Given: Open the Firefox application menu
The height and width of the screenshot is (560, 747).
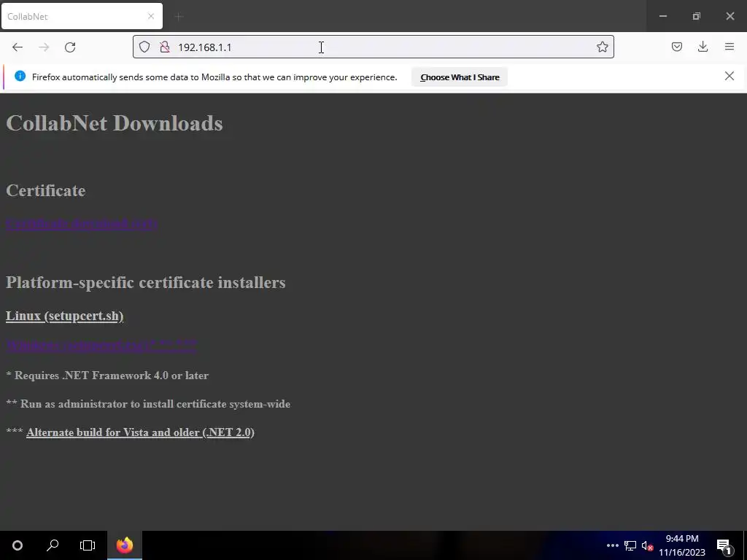Looking at the screenshot, I should point(729,47).
